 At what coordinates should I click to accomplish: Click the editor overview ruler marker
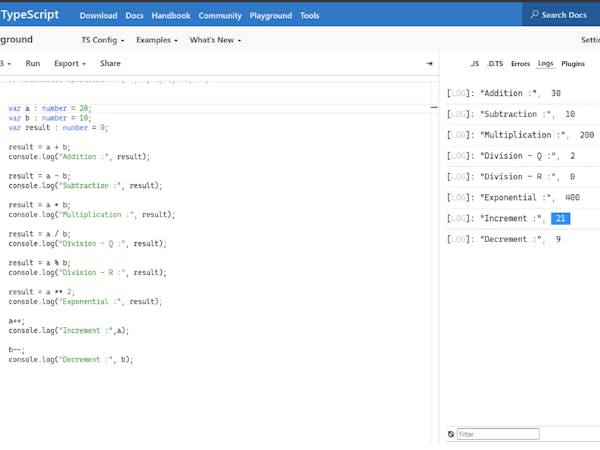tap(434, 108)
